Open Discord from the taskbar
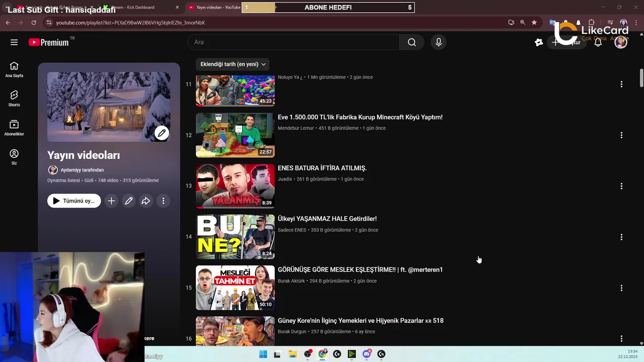 367,354
